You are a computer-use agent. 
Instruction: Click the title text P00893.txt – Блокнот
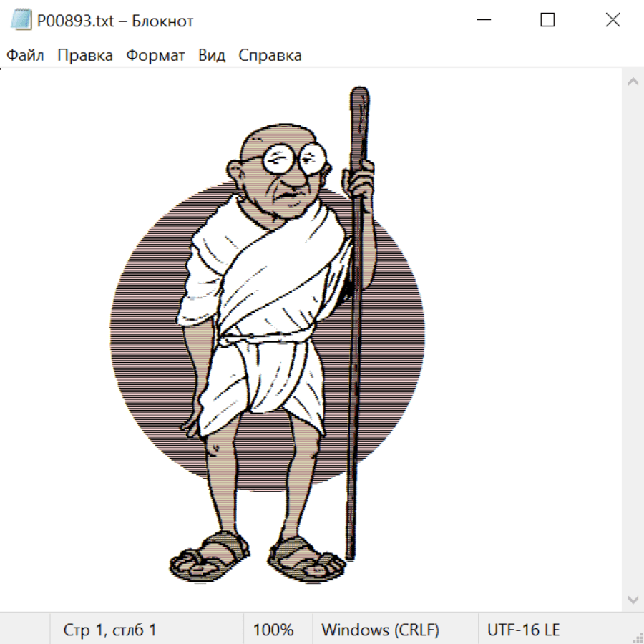[115, 21]
